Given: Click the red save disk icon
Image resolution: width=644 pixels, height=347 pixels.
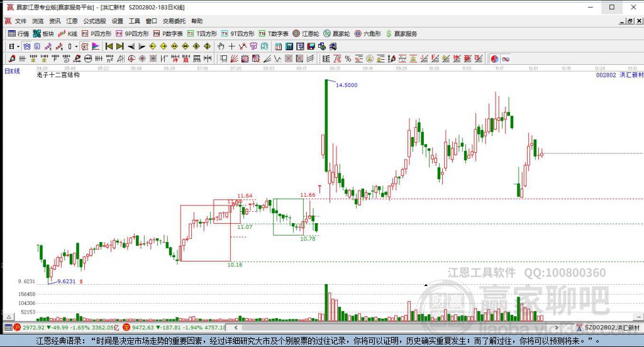Looking at the screenshot, I should [311, 47].
